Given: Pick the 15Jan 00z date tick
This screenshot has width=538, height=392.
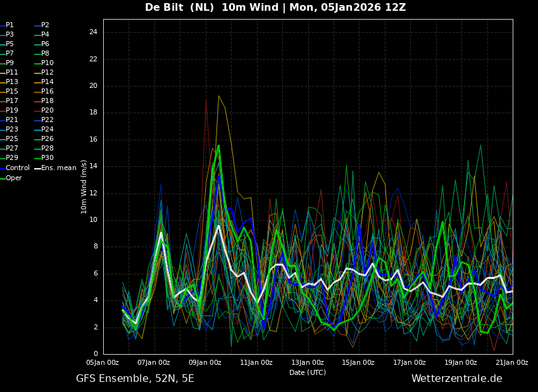Looking at the screenshot, I should (x=359, y=363).
